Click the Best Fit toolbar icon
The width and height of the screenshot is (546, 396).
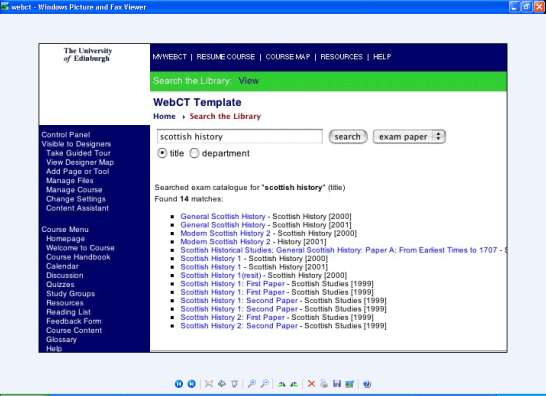[x=209, y=384]
